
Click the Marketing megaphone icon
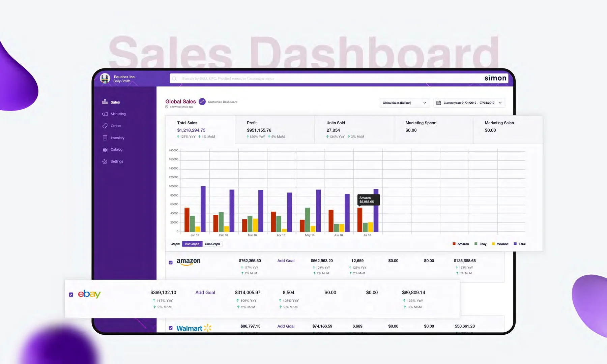[105, 114]
